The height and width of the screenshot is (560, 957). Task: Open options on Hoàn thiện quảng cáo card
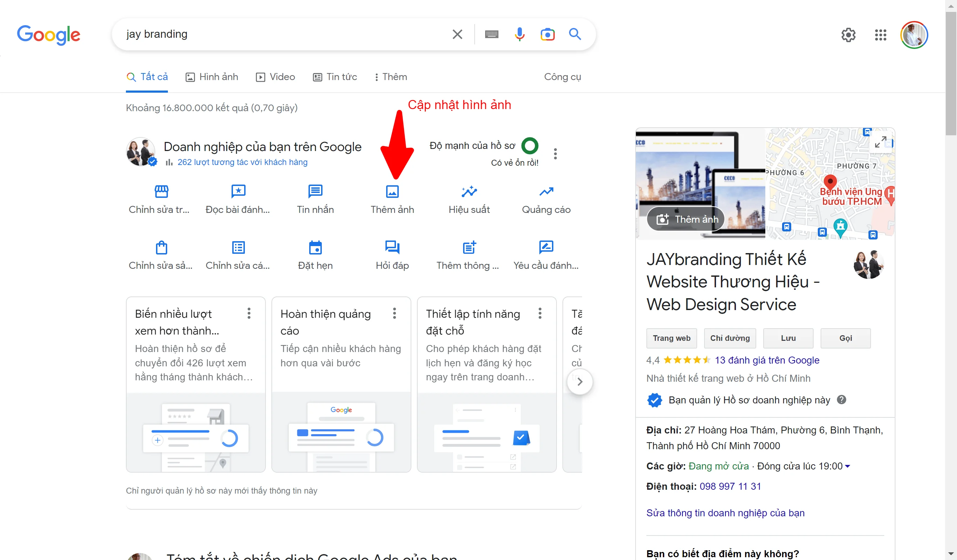point(394,314)
